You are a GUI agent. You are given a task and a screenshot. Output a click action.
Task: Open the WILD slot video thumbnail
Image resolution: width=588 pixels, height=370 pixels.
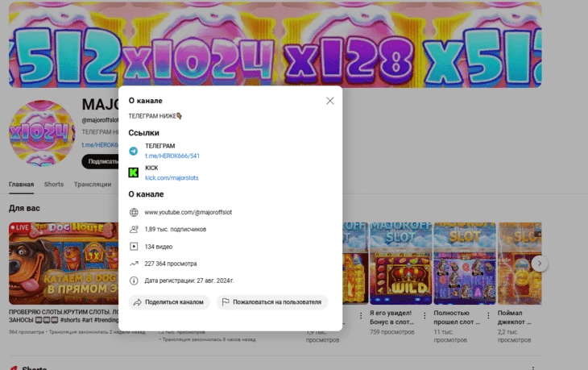click(x=401, y=264)
